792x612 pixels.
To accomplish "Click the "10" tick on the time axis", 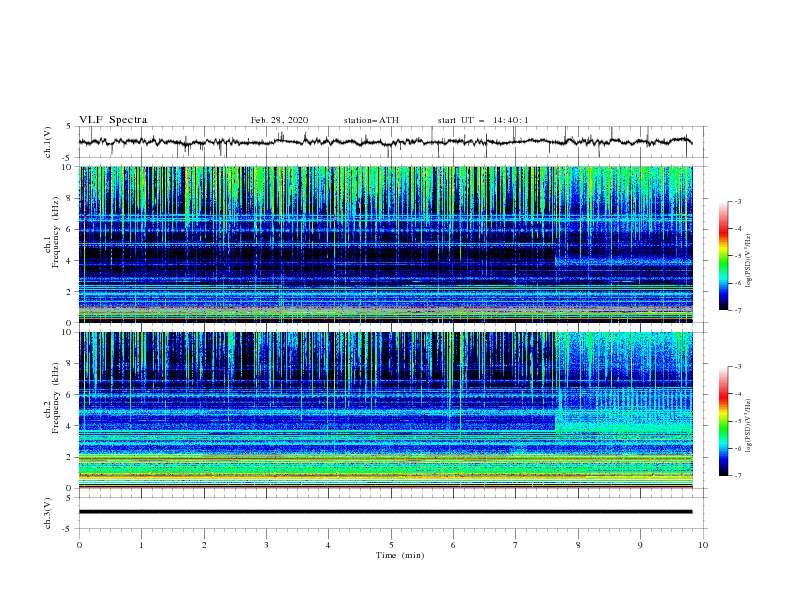I will point(703,545).
